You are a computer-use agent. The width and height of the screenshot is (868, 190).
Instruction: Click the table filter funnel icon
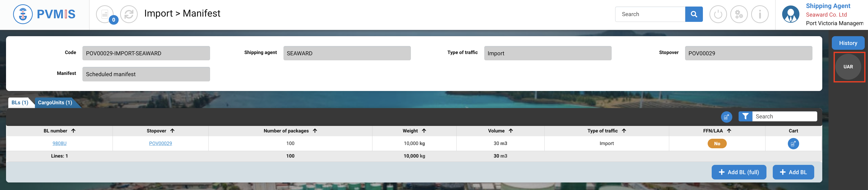[x=745, y=117]
